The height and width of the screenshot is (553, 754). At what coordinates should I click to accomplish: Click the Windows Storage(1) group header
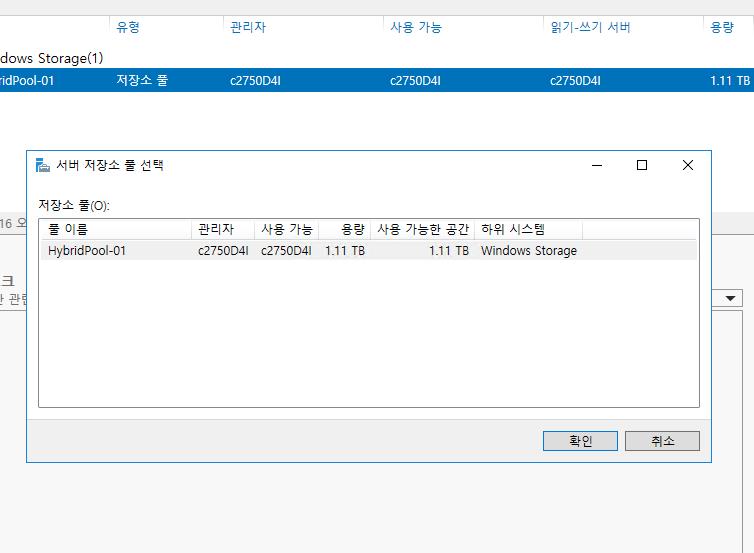point(51,58)
